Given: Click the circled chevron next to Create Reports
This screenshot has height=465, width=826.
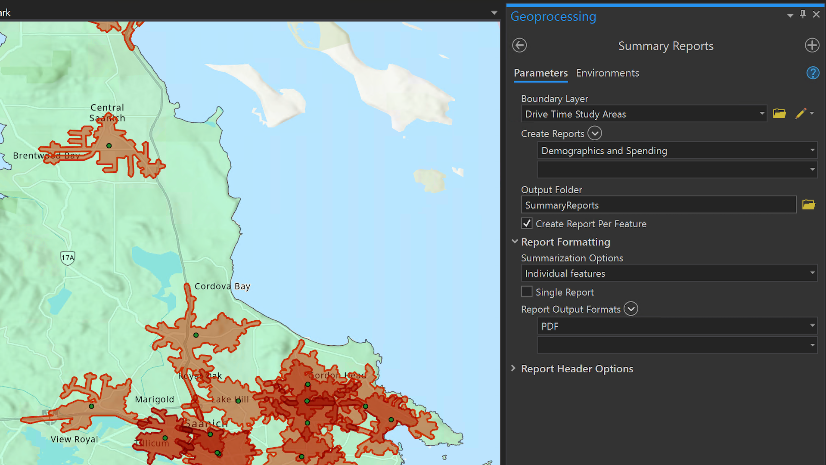Looking at the screenshot, I should click(595, 133).
